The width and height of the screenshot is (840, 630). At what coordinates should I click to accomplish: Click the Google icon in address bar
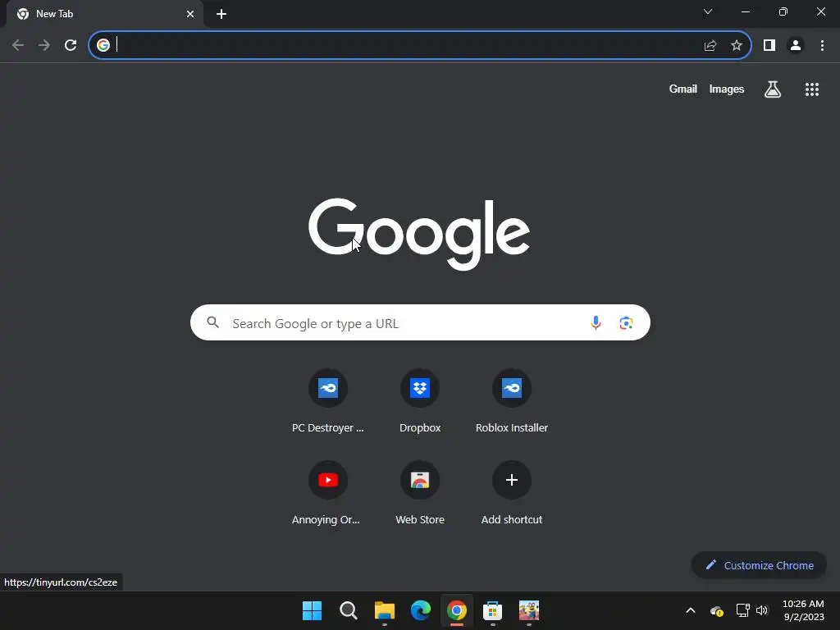coord(103,45)
